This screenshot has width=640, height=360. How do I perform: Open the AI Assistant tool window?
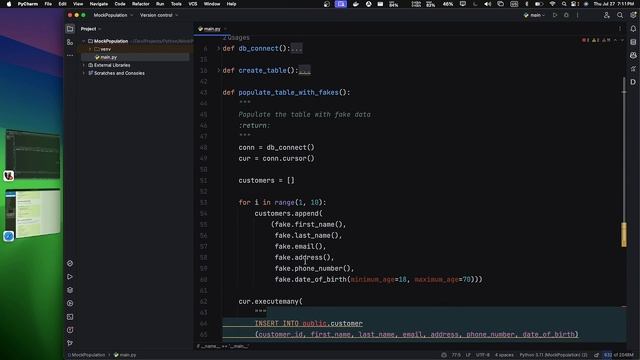[x=633, y=55]
